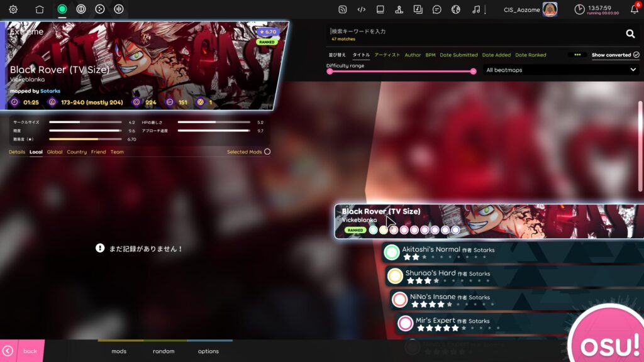Open mapper Sotarks profile link
Screen dimensions: 644x362
coord(50,91)
